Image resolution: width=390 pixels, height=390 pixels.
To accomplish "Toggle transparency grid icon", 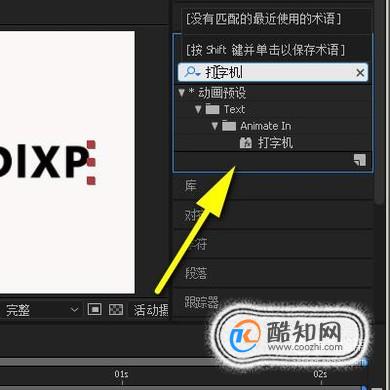I will point(116,310).
